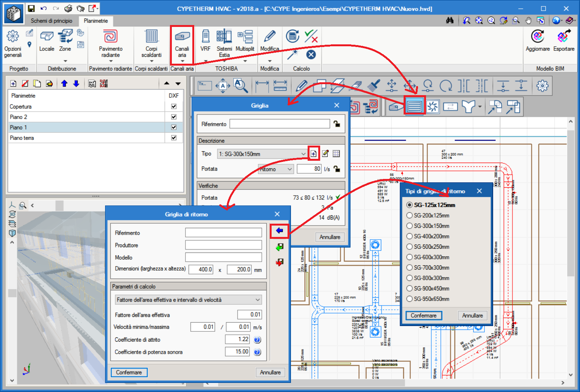Open the Tipo dropdown SG-300x150mm
580x392 pixels.
tap(262, 154)
